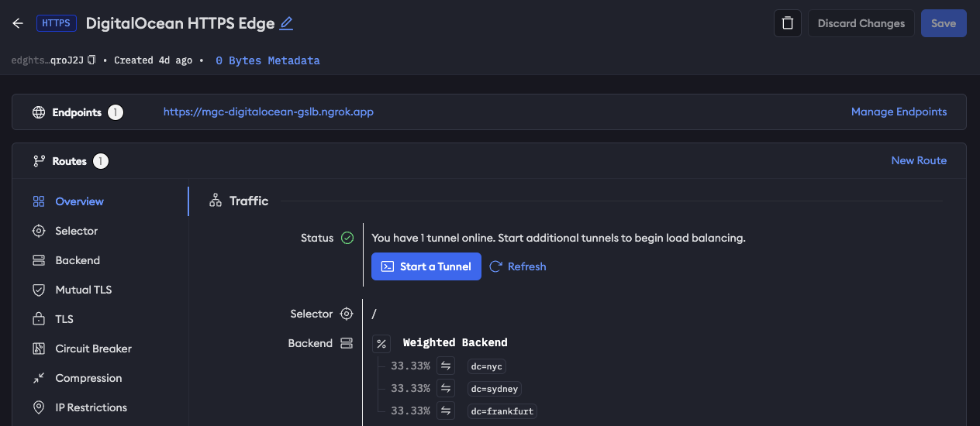Click the DigitalOcean HTTPS Edge title
This screenshot has width=980, height=426.
(x=180, y=23)
